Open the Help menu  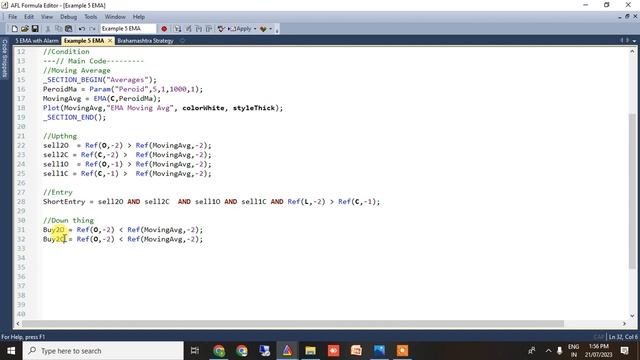point(138,17)
